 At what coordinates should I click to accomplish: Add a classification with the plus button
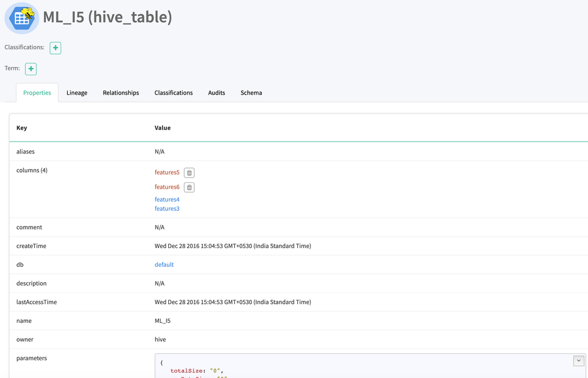[x=55, y=48]
